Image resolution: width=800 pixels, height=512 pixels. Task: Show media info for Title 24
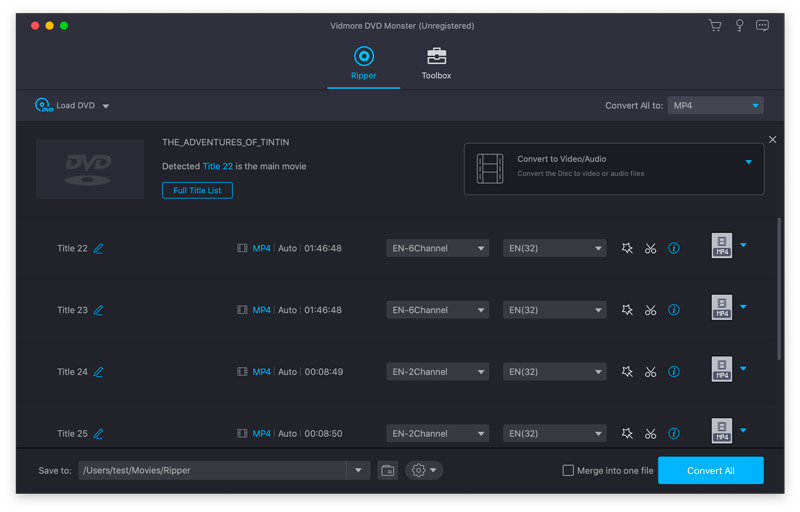point(673,372)
